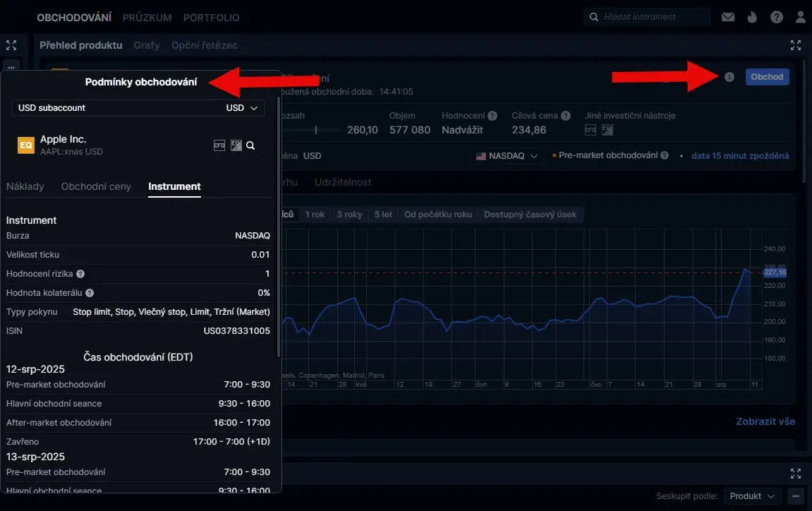
Task: Switch to the Náklady tab
Action: pyautogui.click(x=25, y=186)
